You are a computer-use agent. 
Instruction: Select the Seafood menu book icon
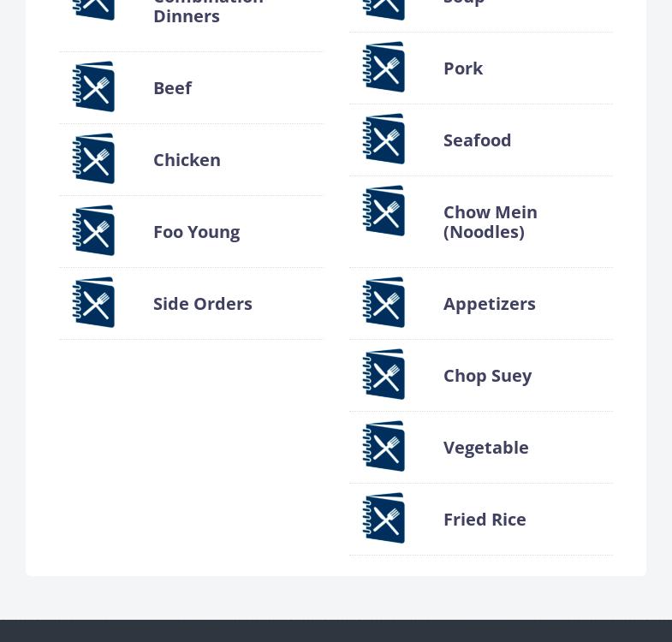tap(384, 139)
